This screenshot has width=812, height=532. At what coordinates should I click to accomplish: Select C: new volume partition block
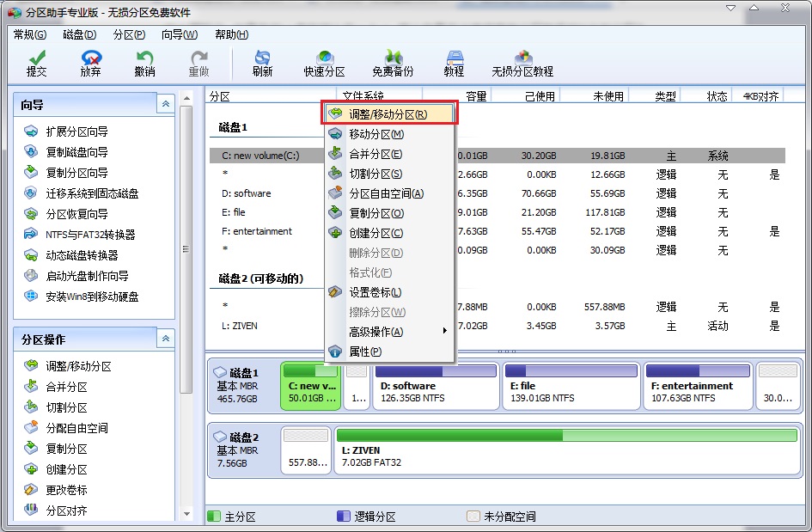(x=311, y=386)
